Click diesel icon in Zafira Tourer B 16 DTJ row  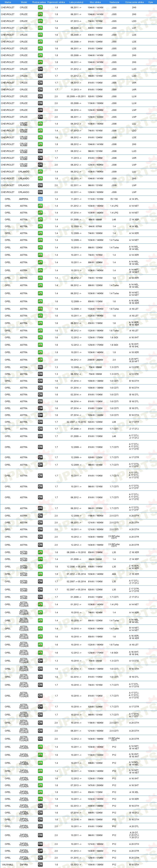click(40, 813)
